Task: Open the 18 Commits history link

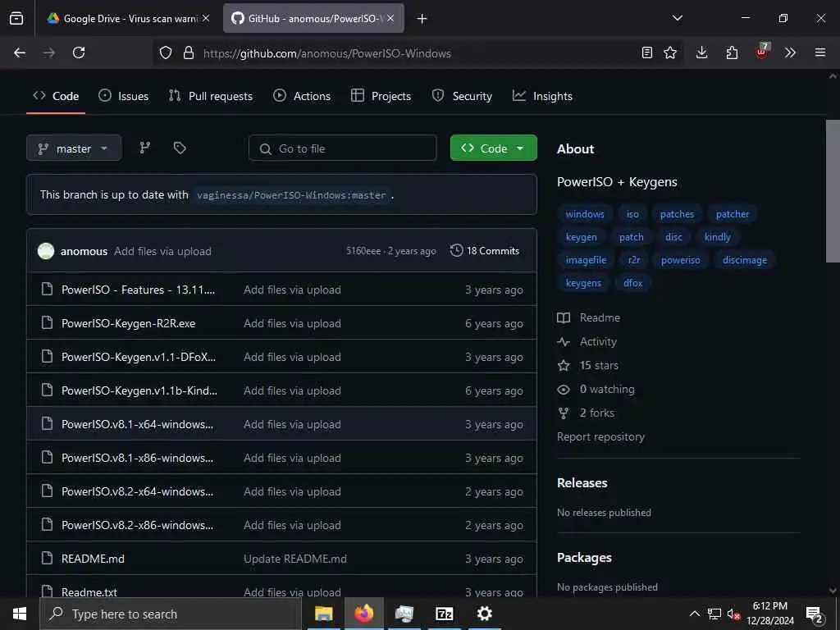Action: tap(485, 251)
